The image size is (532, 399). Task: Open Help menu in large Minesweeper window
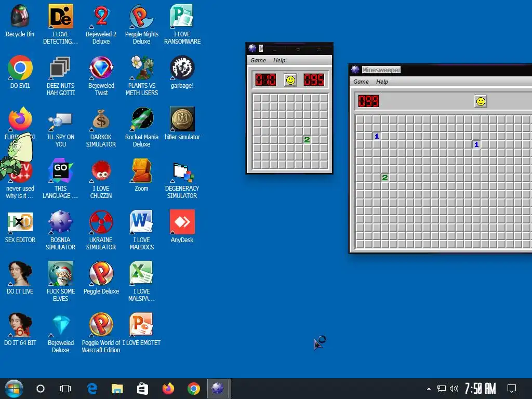coord(382,82)
